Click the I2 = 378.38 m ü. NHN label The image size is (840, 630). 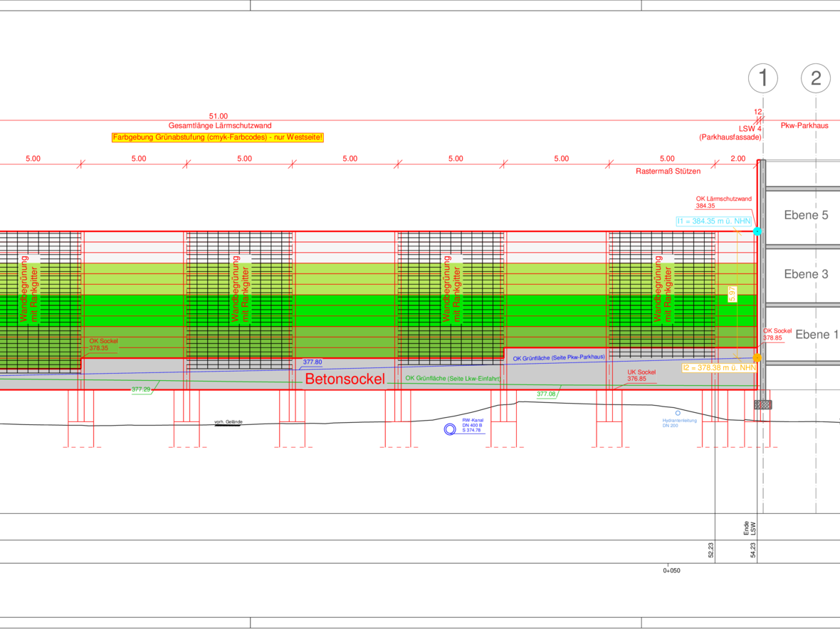pyautogui.click(x=718, y=367)
